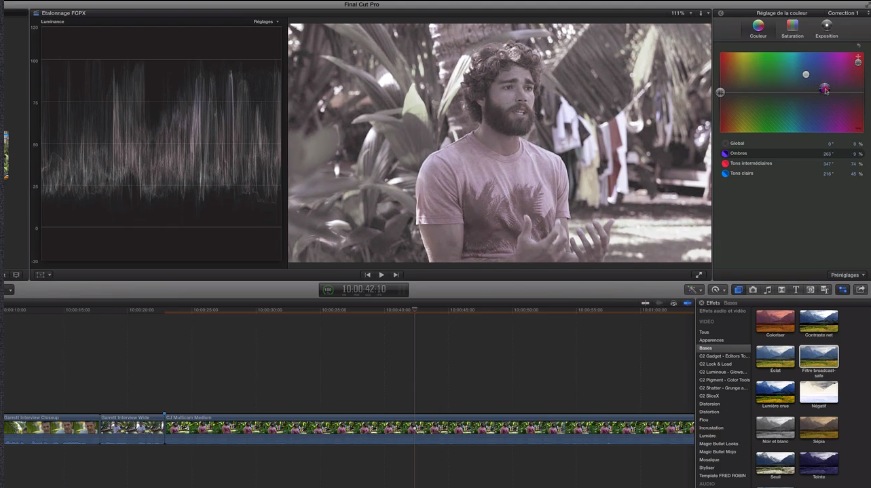Toggle the Inspector panel button

point(843,289)
